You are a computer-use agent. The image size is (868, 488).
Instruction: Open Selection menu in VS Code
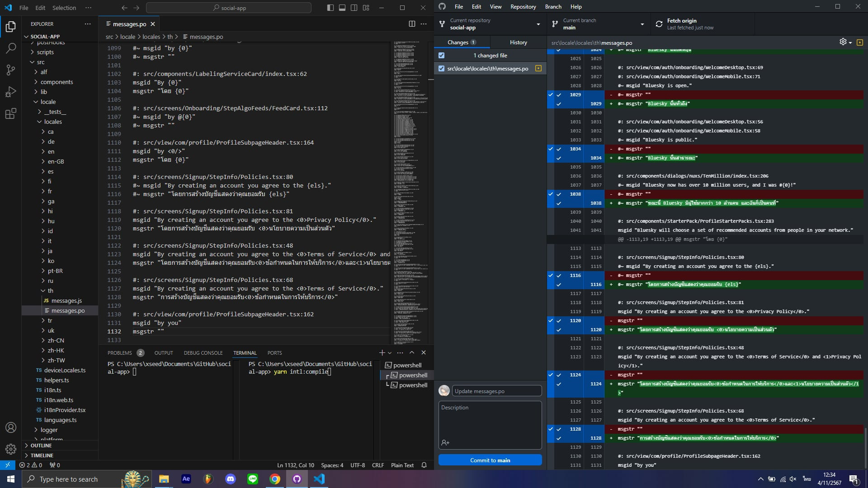click(x=64, y=8)
